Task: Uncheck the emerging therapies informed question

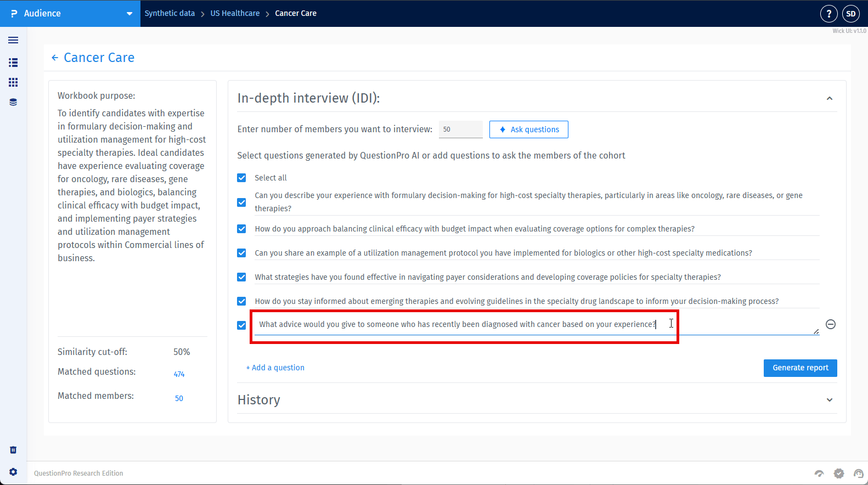Action: [x=241, y=301]
